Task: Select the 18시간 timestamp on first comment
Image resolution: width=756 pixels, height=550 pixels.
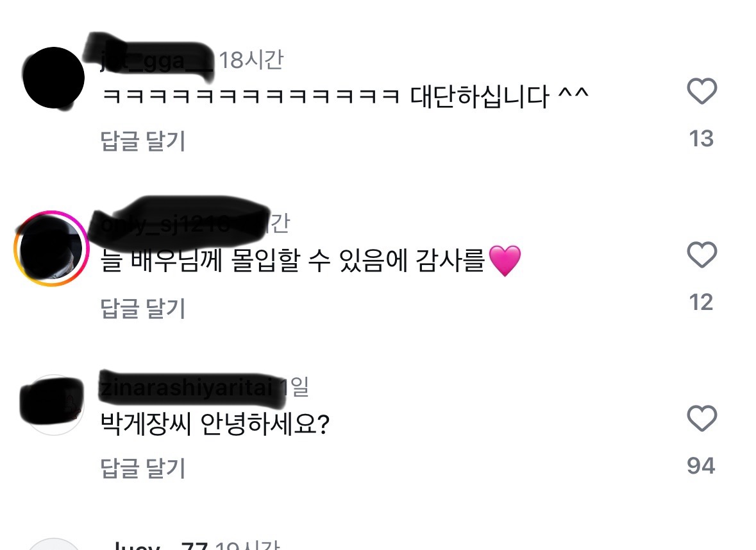Action: point(251,60)
